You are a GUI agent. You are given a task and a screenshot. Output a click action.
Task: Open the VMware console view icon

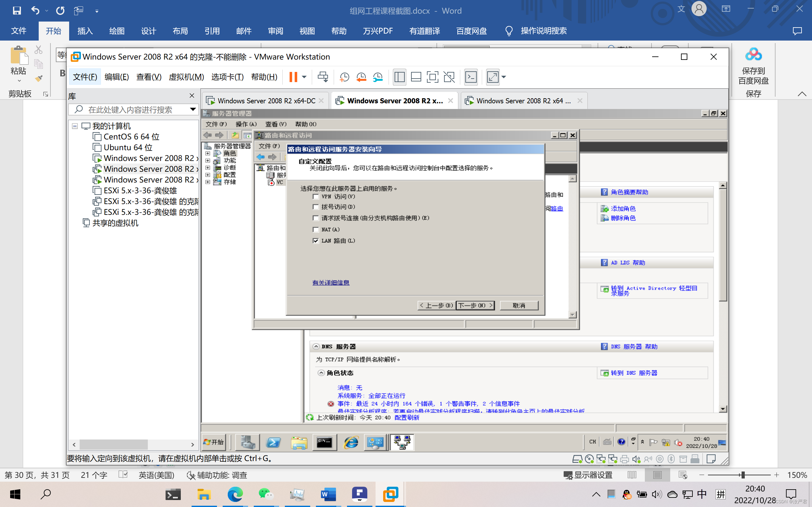point(471,77)
